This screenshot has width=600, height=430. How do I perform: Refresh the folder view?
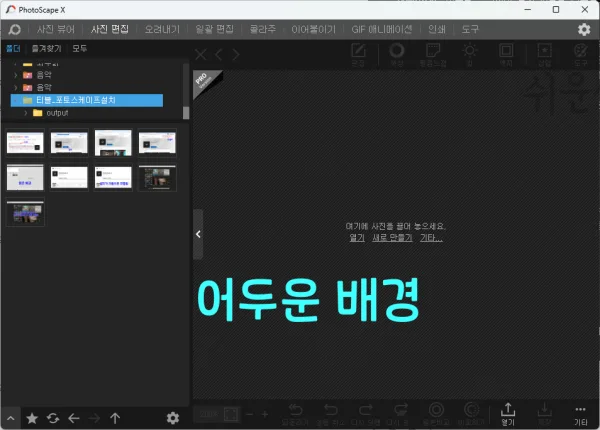(x=53, y=418)
